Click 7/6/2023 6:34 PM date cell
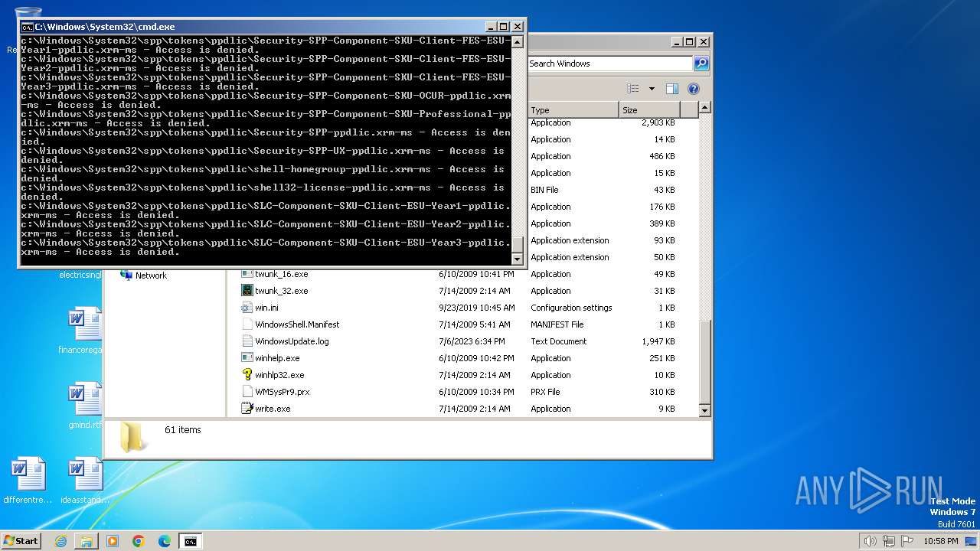 tap(472, 341)
